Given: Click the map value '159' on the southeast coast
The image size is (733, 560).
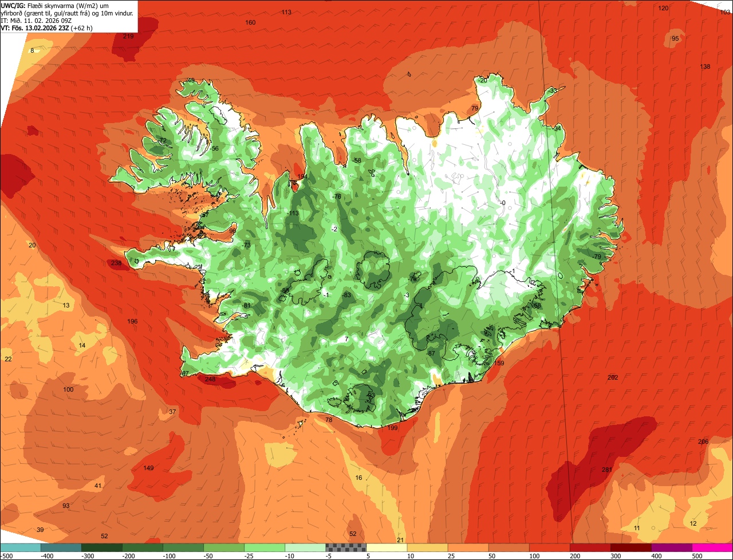Looking at the screenshot, I should click(499, 363).
